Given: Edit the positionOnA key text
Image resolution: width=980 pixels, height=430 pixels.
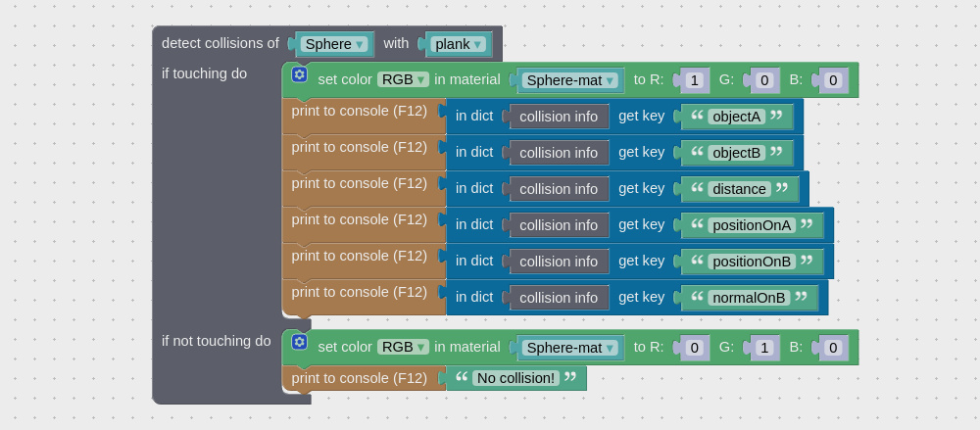Looking at the screenshot, I should (x=752, y=225).
